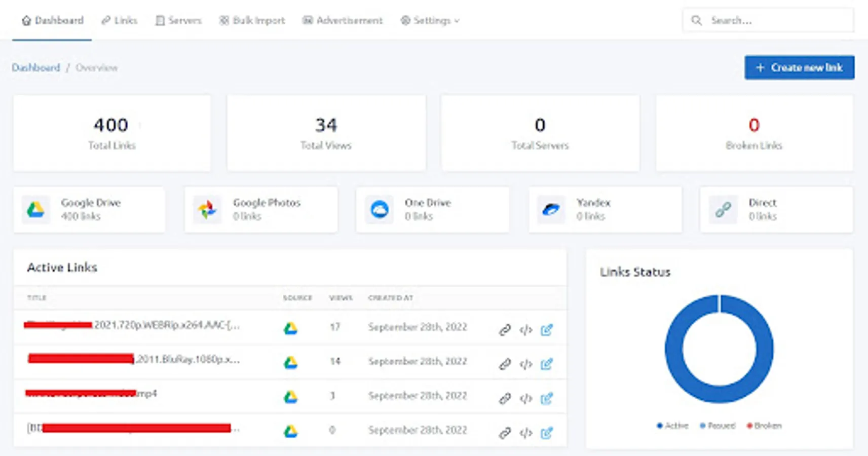
Task: Switch to the Servers tab
Action: [x=178, y=21]
